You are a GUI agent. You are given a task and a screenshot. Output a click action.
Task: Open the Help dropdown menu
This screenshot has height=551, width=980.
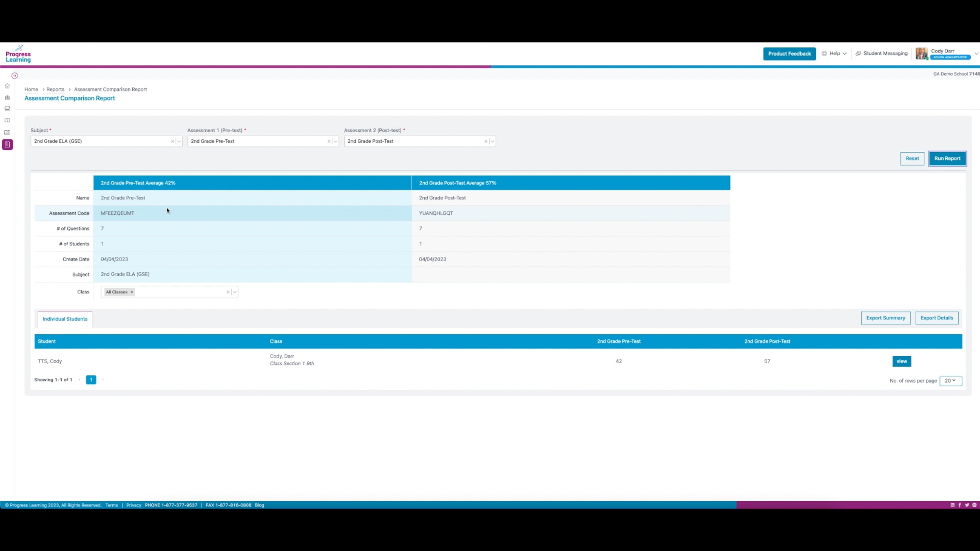(x=834, y=53)
